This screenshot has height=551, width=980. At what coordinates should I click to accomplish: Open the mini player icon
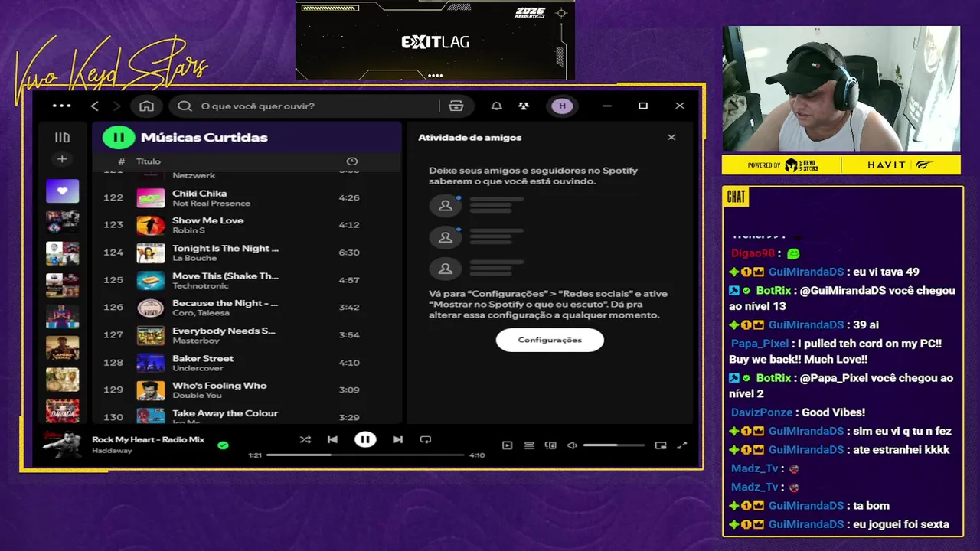[x=661, y=445]
